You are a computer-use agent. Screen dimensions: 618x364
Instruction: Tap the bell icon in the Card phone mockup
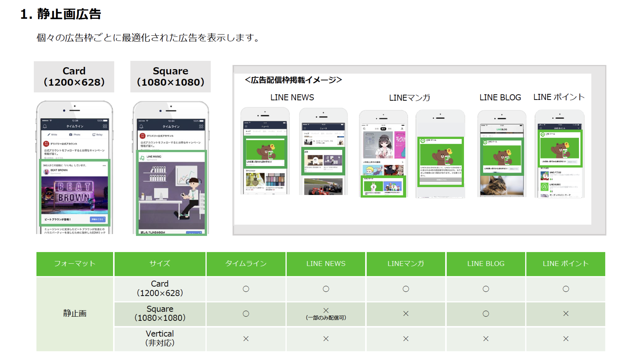point(45,126)
